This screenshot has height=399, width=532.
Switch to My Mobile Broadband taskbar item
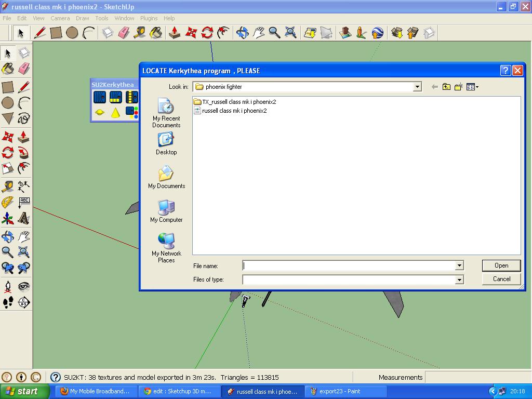96,391
